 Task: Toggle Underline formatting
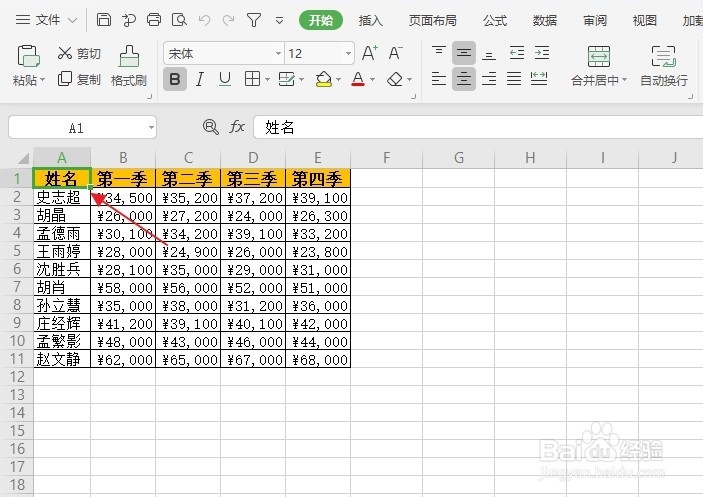pyautogui.click(x=225, y=79)
